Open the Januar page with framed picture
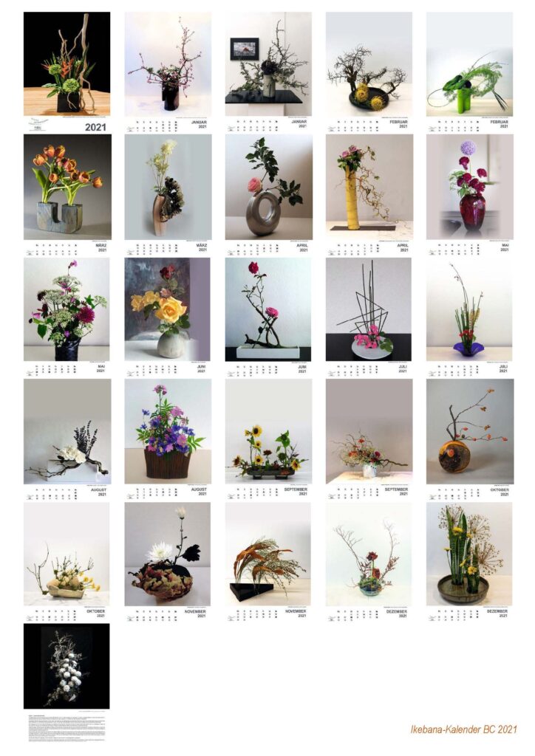 click(x=268, y=72)
